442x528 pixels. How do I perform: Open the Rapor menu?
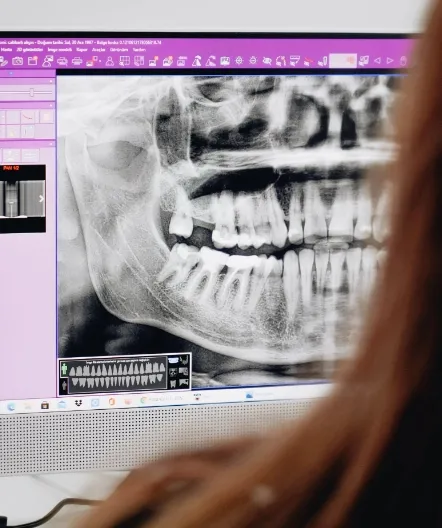pyautogui.click(x=82, y=50)
